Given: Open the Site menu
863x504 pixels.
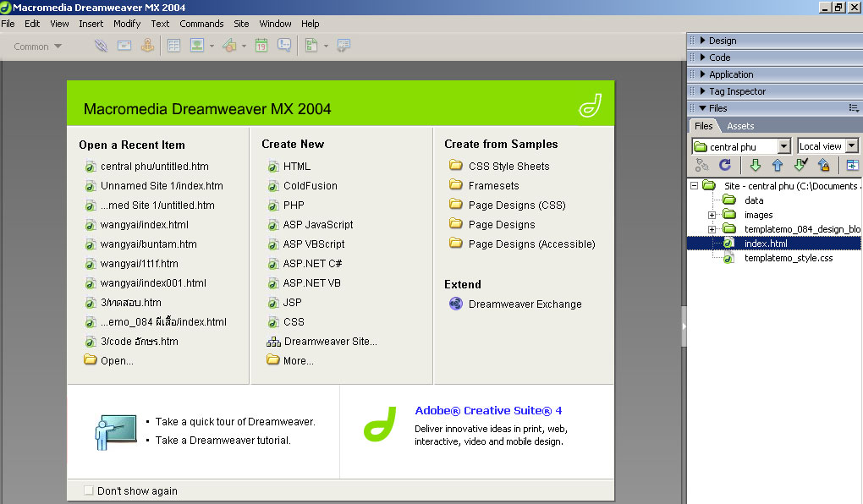Looking at the screenshot, I should (x=241, y=24).
